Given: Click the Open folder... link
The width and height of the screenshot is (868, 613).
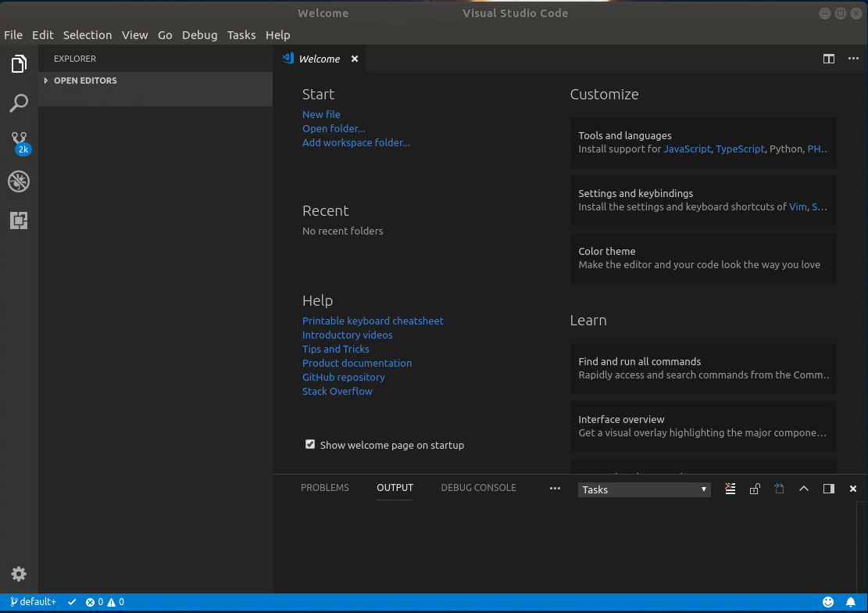Looking at the screenshot, I should point(334,128).
